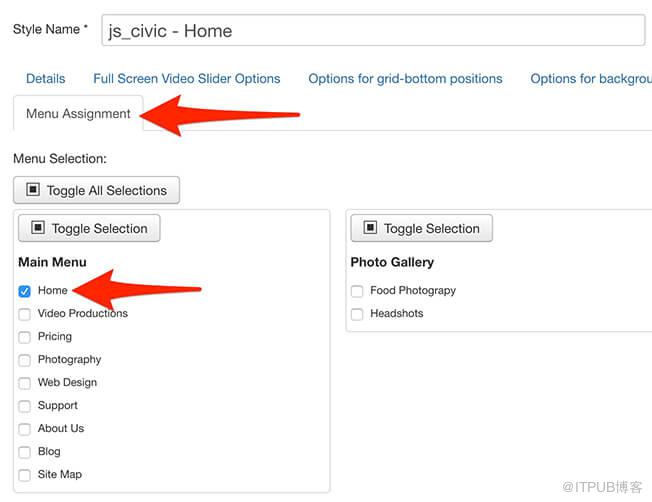Switch to Full Screen Video Slider Options tab

187,79
